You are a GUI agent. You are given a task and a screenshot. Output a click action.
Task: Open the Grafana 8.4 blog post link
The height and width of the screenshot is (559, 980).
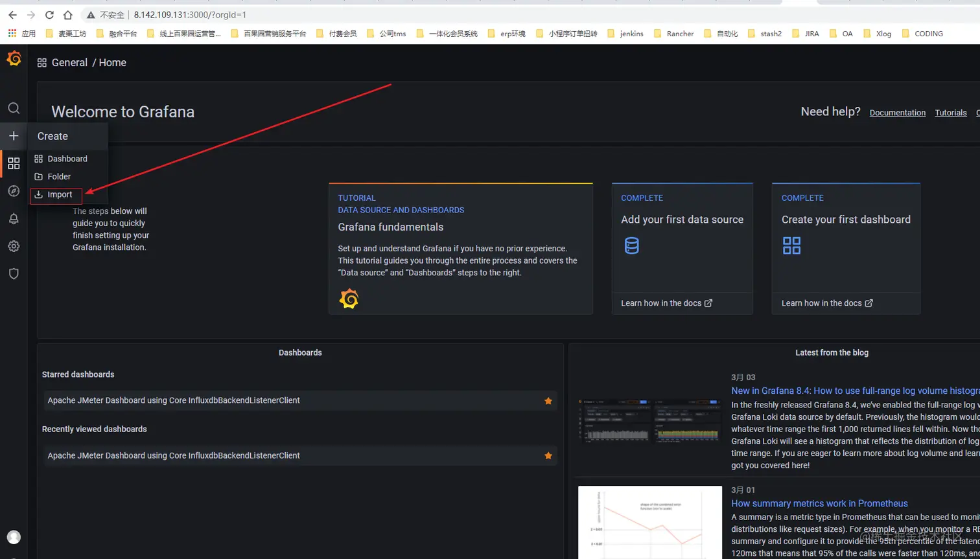[843, 390]
